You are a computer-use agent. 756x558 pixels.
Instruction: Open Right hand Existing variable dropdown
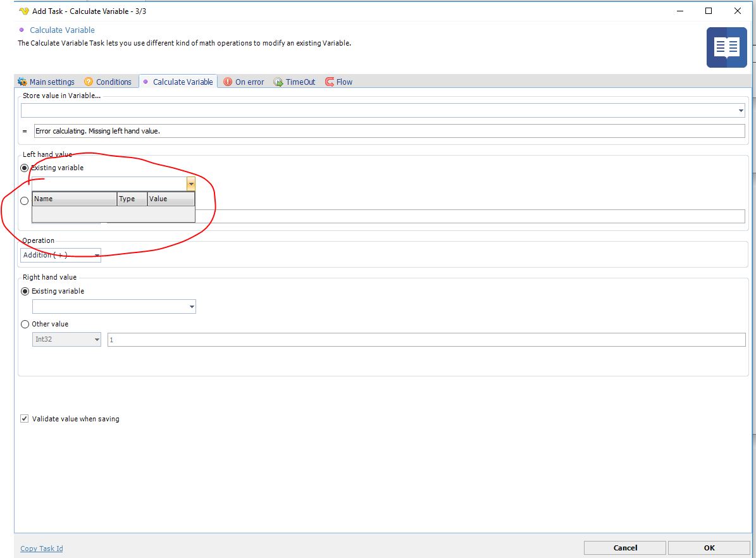(192, 307)
